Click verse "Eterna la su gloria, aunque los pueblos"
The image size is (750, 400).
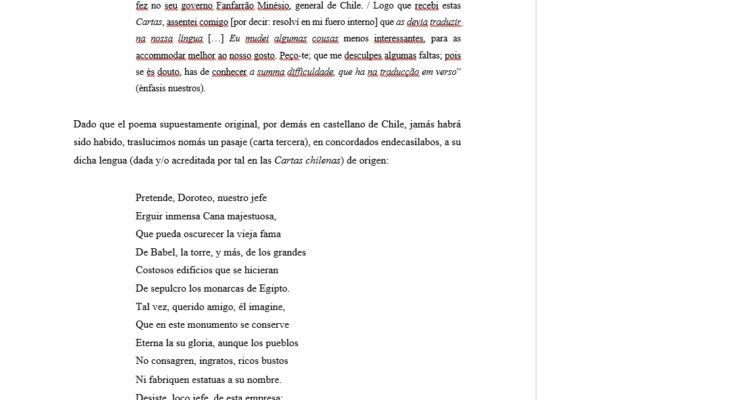217,342
